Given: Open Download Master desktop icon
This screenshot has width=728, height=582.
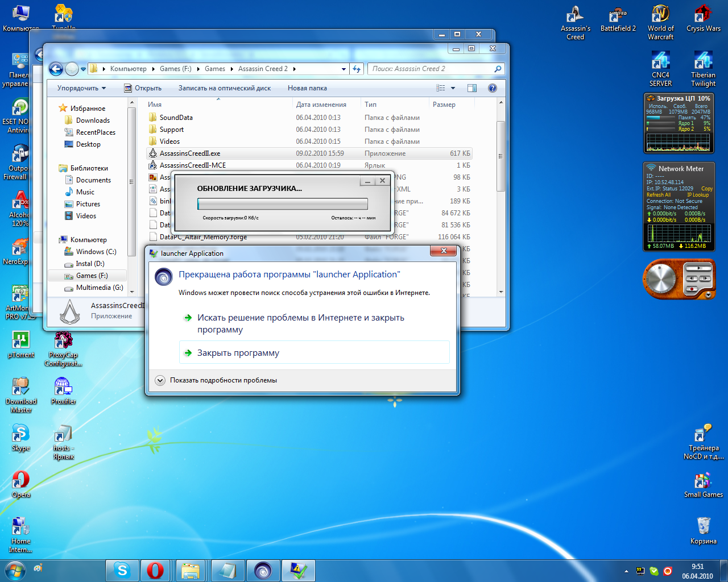Looking at the screenshot, I should [21, 395].
